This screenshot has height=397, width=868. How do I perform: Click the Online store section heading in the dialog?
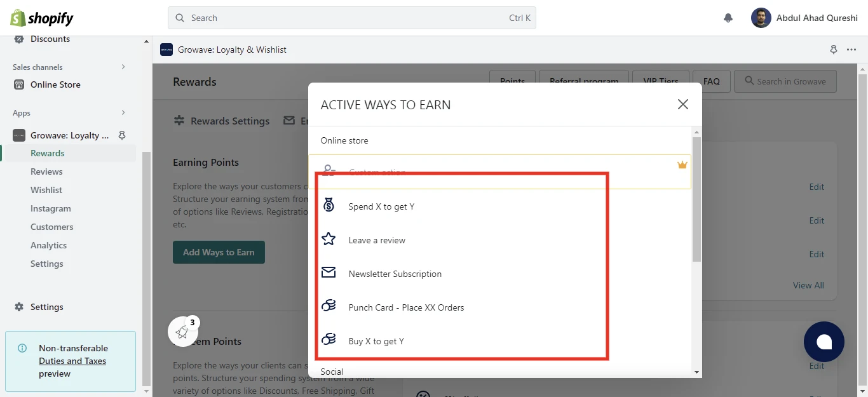[344, 140]
